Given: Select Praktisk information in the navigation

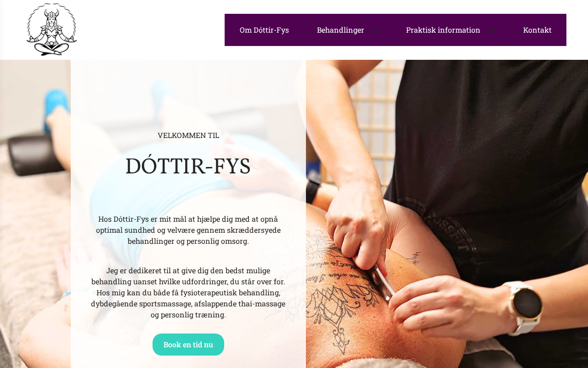Looking at the screenshot, I should 443,30.
